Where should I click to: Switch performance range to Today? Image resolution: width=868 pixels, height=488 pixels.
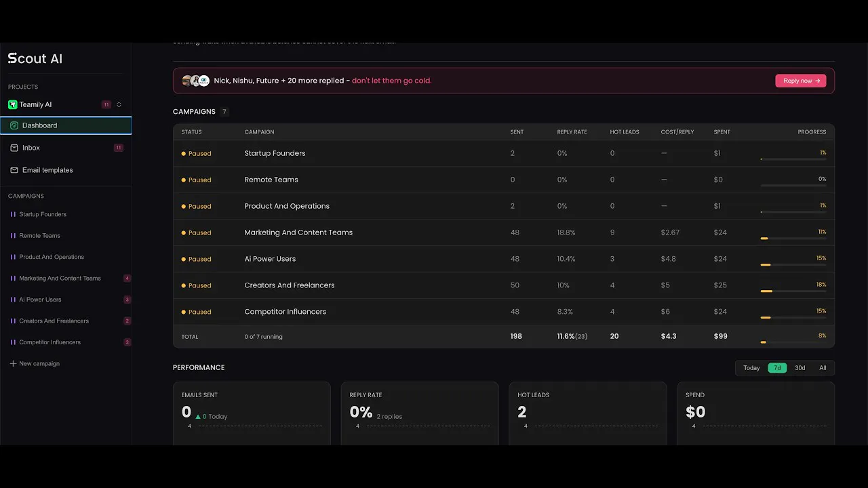click(751, 368)
